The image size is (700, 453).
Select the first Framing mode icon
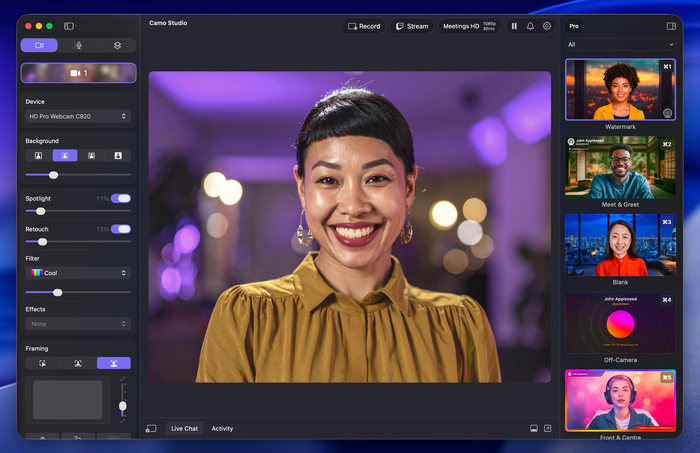coord(42,363)
